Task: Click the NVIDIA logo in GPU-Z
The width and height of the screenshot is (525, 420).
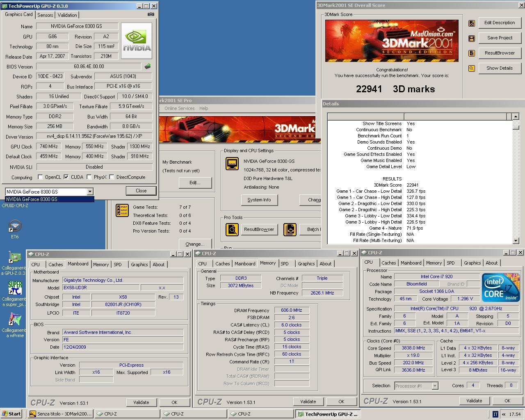Action: [x=137, y=41]
